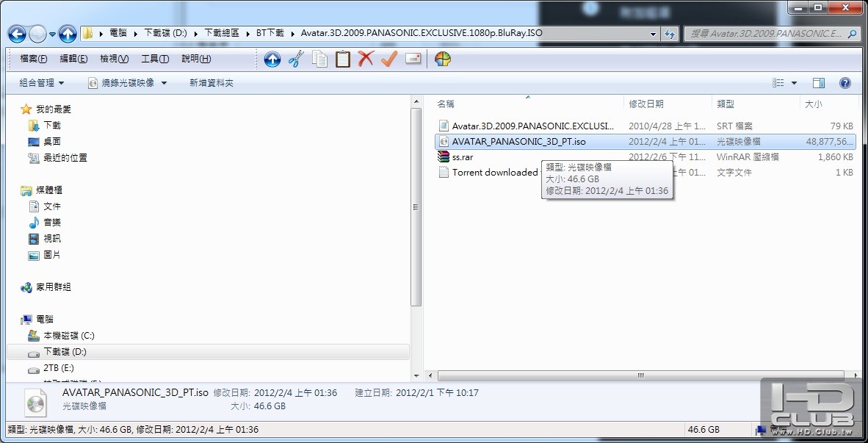The height and width of the screenshot is (443, 868).
Task: Click file list horizontal scrollbar
Action: [640, 375]
